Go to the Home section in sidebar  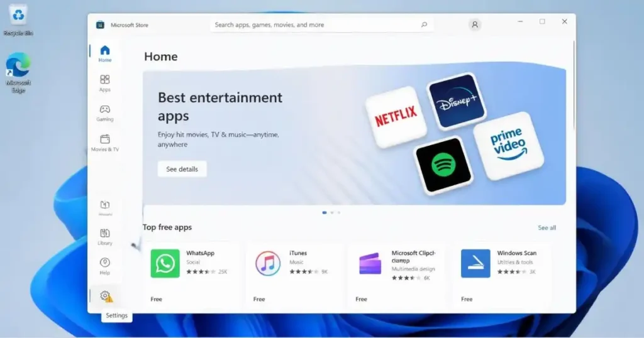pos(105,53)
